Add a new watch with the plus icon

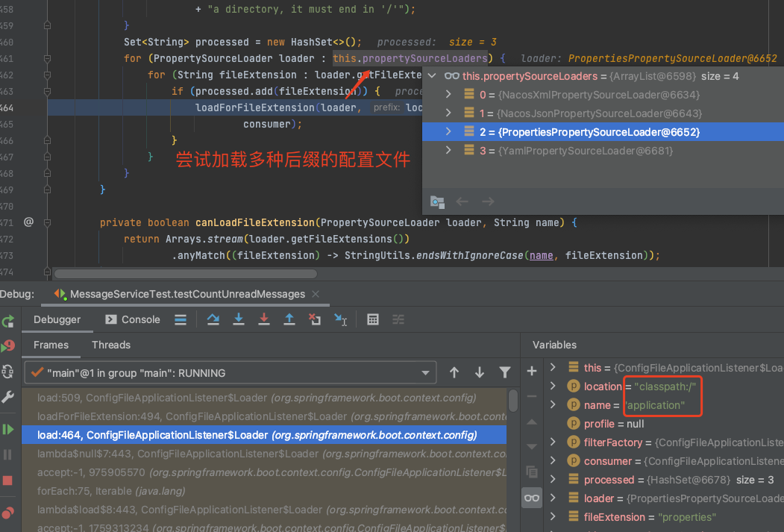tap(532, 371)
